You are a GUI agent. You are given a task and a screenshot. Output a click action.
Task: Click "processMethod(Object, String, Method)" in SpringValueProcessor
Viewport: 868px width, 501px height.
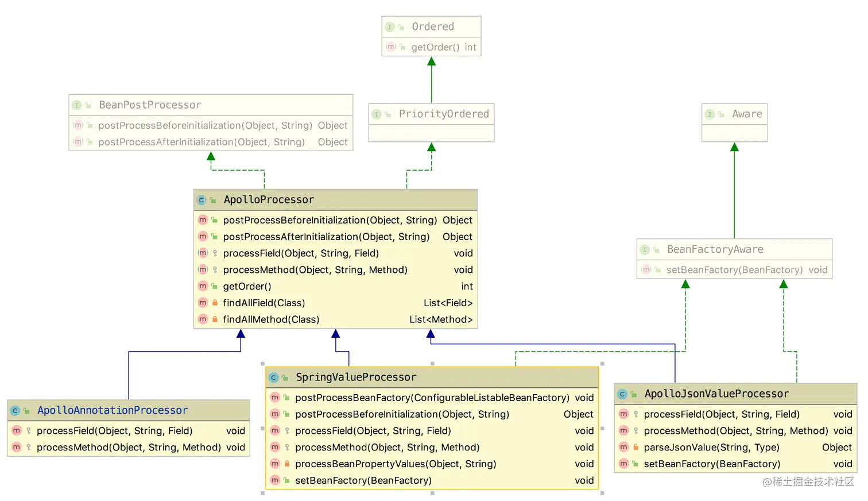tap(387, 447)
